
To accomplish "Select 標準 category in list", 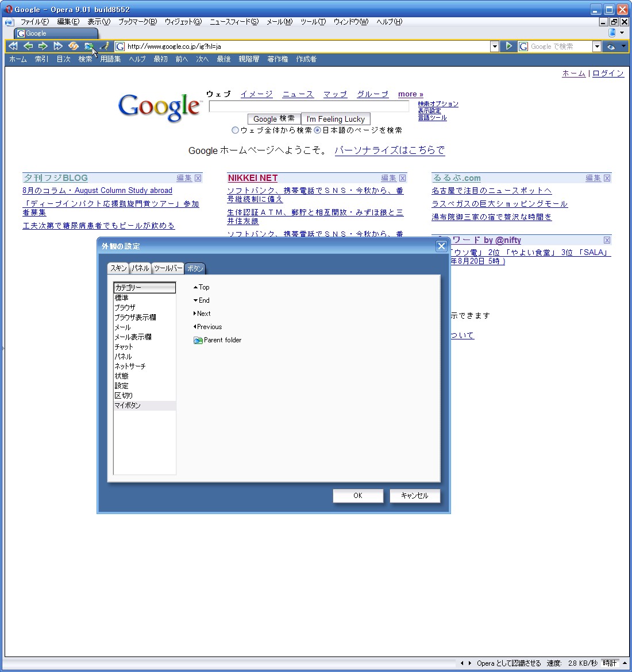I will tap(144, 298).
